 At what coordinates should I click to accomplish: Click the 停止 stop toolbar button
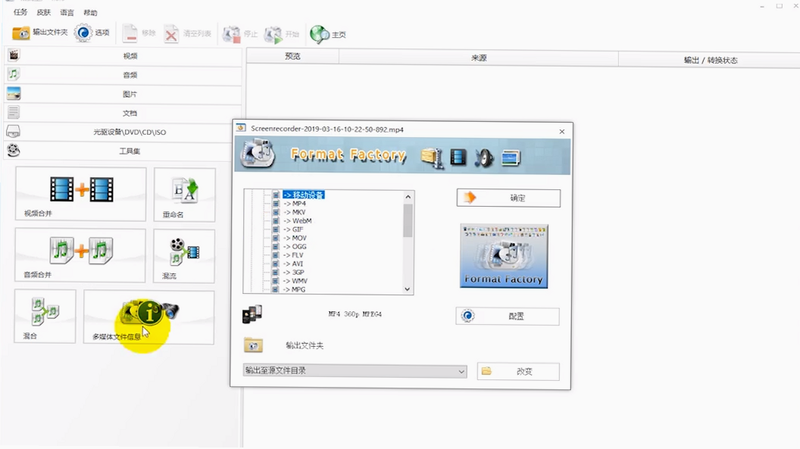[x=240, y=34]
